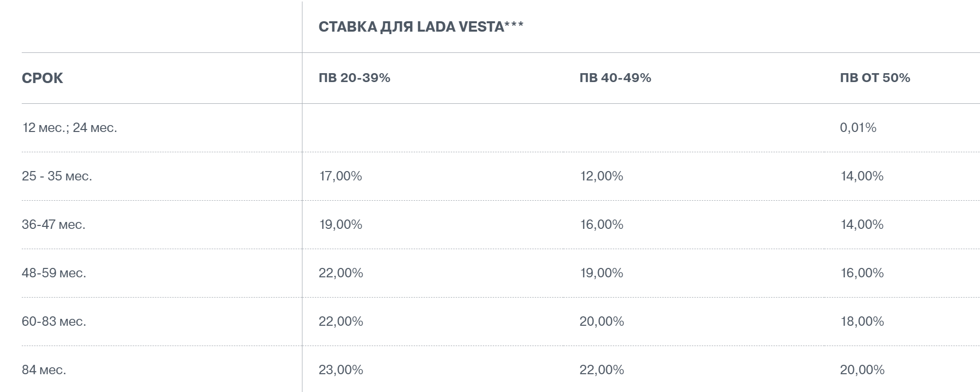This screenshot has height=392, width=980.
Task: Select the 36-47 мес. row label
Action: click(53, 224)
